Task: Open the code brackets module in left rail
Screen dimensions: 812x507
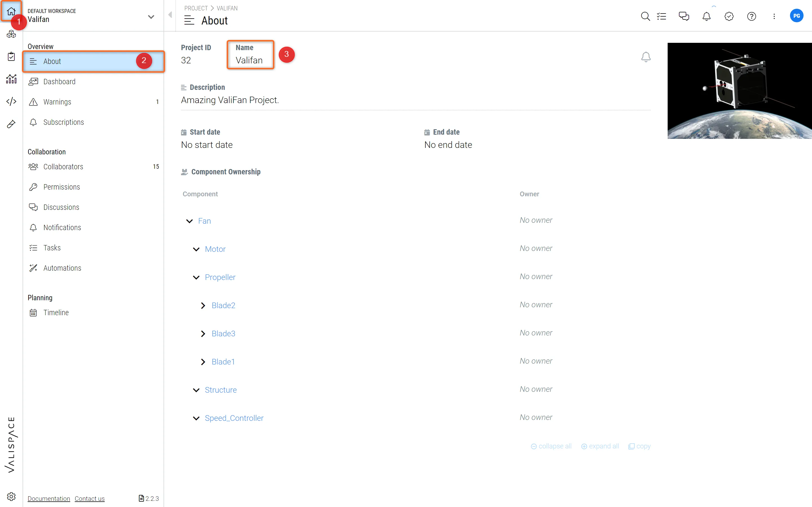Action: coord(11,101)
